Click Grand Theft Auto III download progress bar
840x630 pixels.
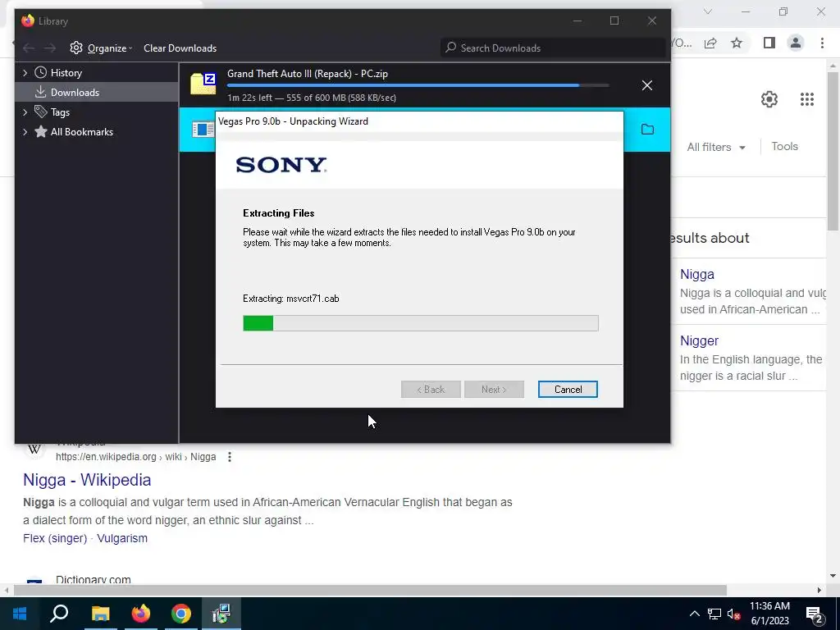point(418,85)
